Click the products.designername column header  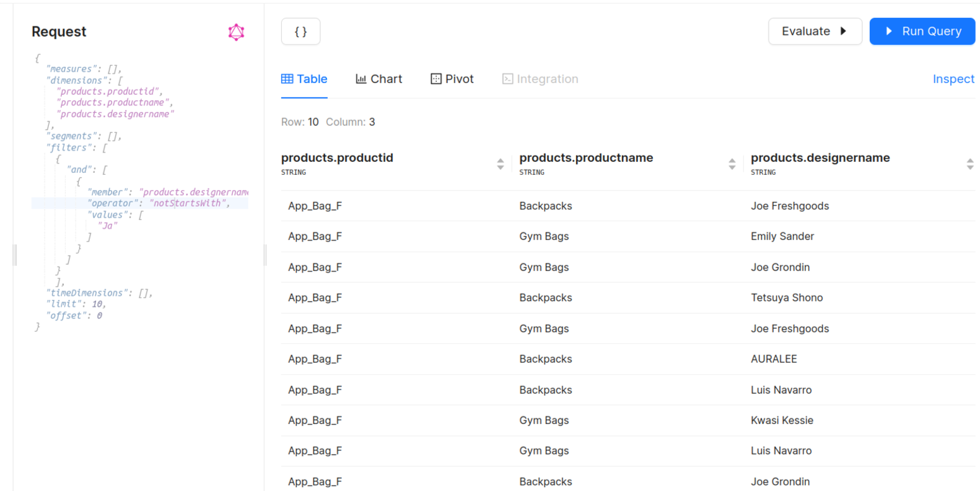[x=820, y=158]
